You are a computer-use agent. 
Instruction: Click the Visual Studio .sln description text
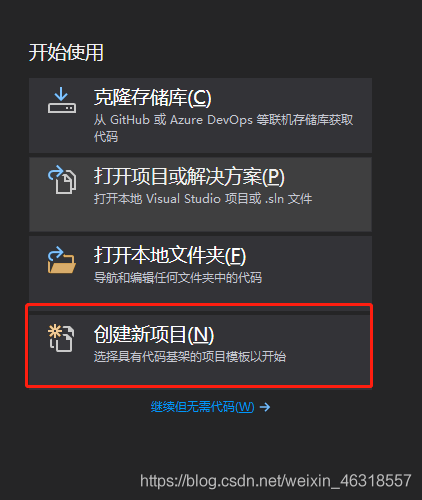[x=203, y=199]
